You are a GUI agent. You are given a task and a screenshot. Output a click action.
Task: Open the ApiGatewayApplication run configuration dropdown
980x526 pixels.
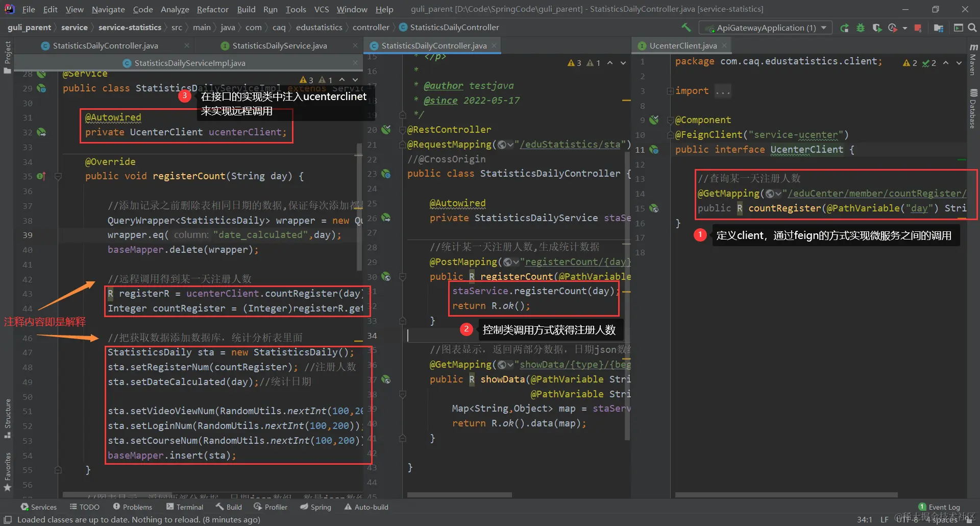(766, 28)
